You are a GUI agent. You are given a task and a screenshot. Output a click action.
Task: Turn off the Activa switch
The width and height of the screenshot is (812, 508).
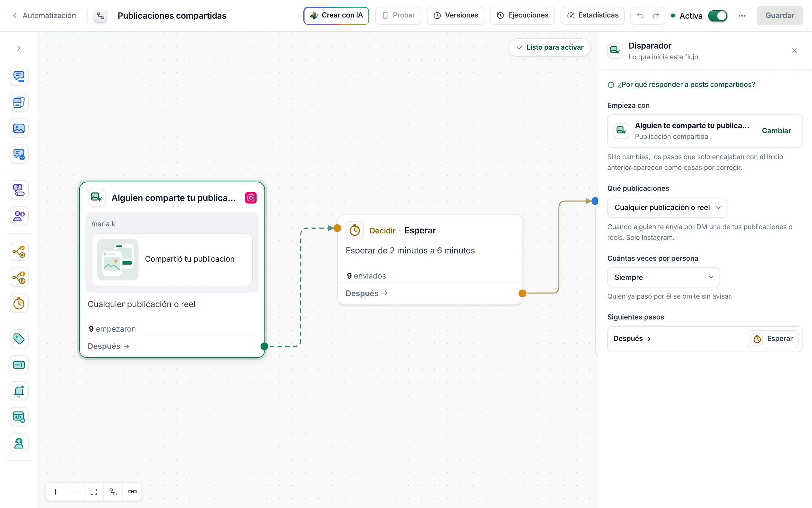[x=718, y=16]
